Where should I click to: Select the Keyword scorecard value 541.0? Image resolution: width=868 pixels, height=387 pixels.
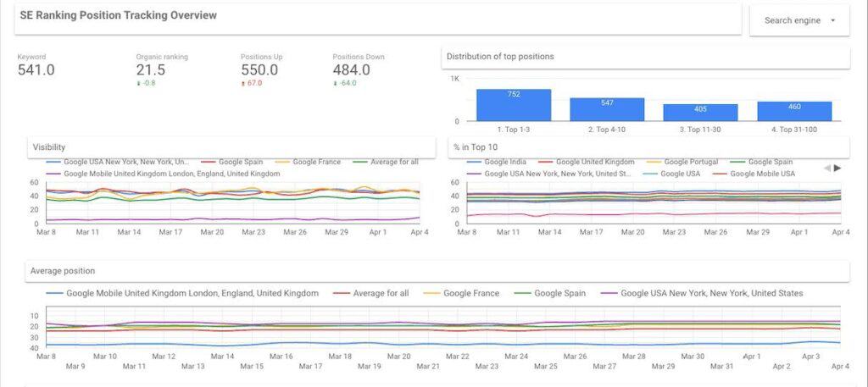36,70
